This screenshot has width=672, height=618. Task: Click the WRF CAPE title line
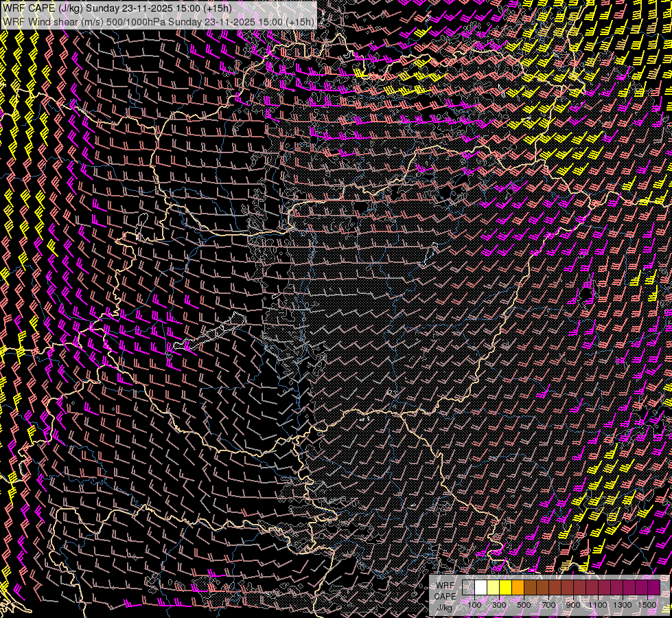tap(117, 8)
